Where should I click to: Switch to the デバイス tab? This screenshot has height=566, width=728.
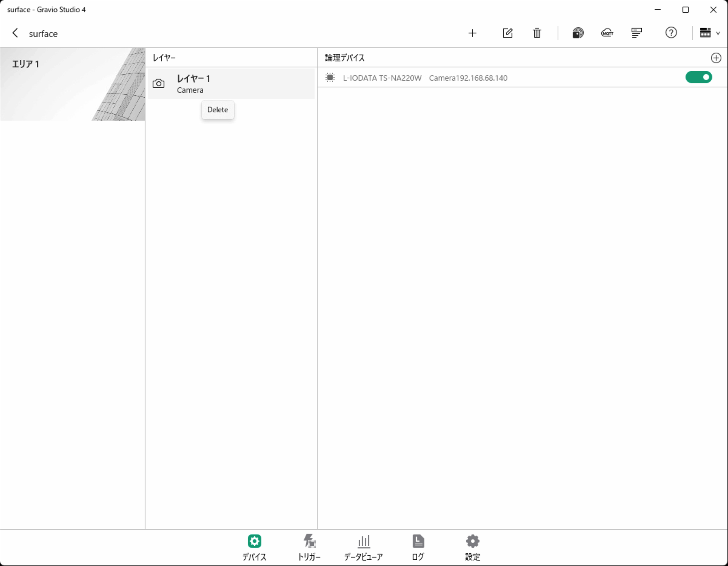click(x=254, y=548)
